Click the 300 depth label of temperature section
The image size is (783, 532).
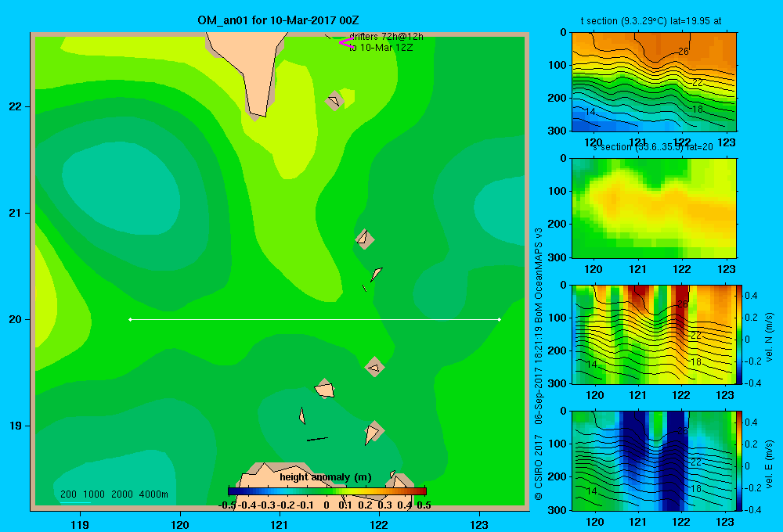(x=557, y=130)
